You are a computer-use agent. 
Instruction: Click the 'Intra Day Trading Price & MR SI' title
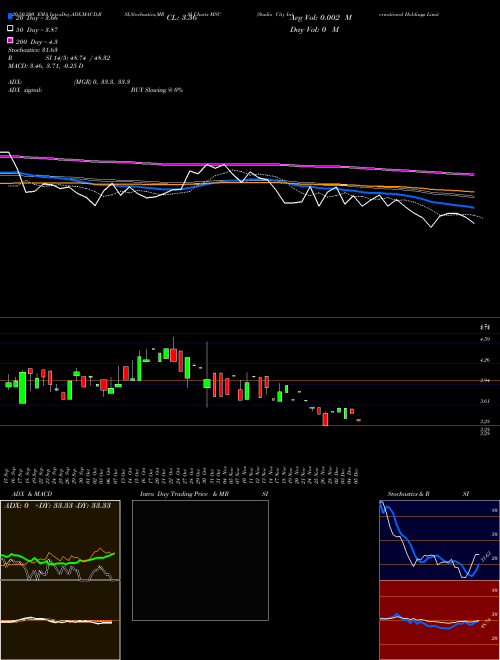coord(204,494)
